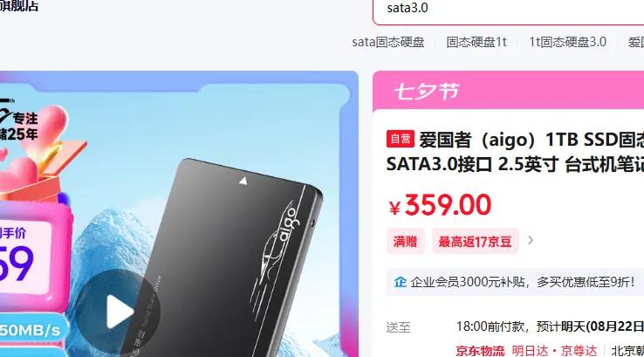The image size is (644, 357).
Task: Click the ¥359.00 price
Action: click(440, 204)
